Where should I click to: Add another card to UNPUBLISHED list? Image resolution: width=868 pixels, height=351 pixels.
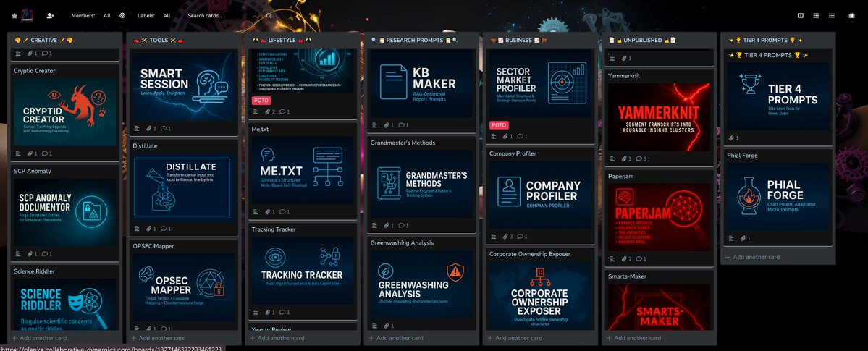click(x=634, y=338)
